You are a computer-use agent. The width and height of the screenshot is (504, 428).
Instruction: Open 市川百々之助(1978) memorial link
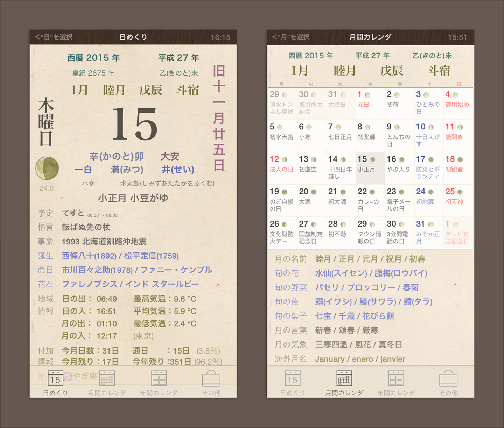click(x=97, y=270)
